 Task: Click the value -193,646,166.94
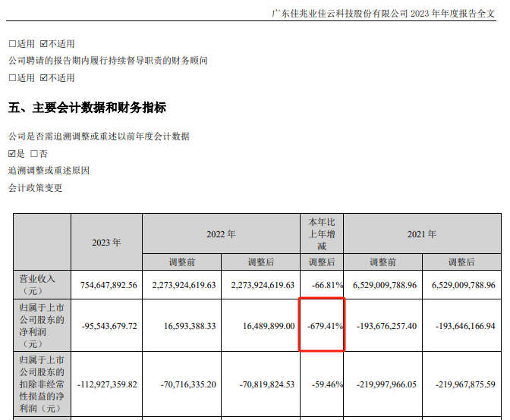point(465,326)
